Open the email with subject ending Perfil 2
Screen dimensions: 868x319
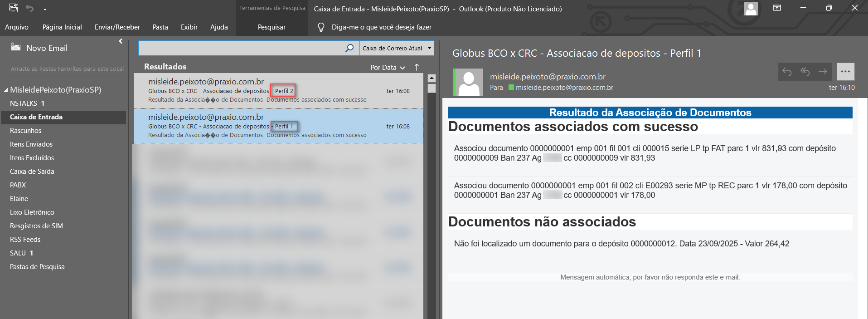(278, 91)
